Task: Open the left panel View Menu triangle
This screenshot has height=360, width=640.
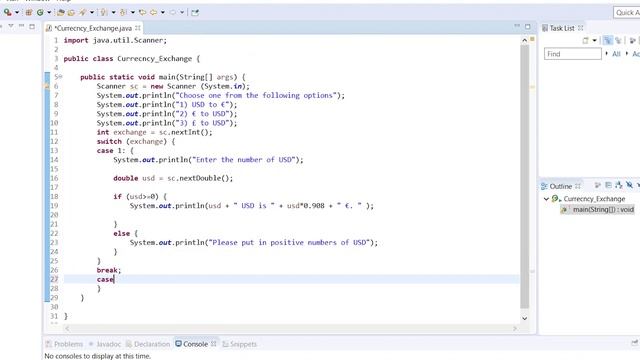Action: tap(11, 26)
